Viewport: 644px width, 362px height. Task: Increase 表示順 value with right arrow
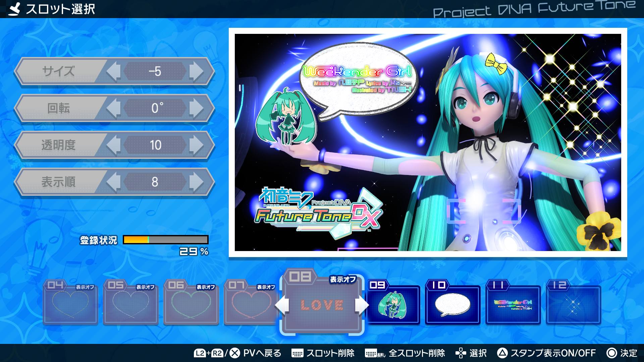(197, 182)
